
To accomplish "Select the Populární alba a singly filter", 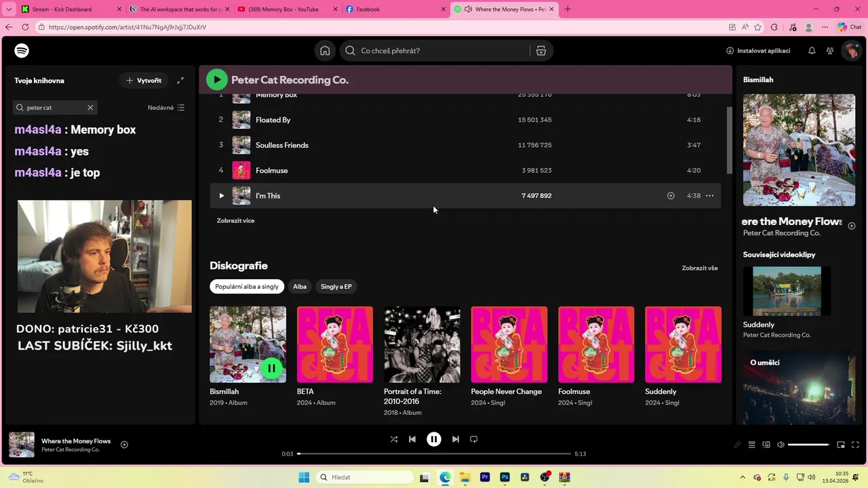I will (247, 287).
